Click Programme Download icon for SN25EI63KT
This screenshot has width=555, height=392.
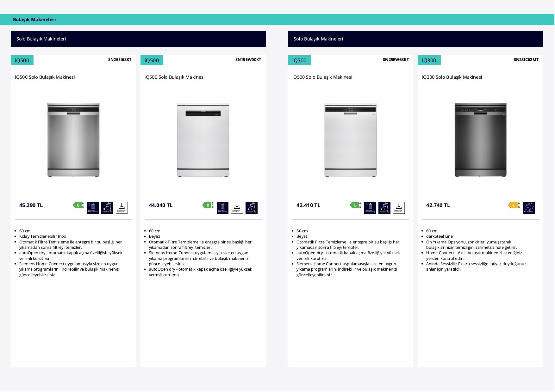[122, 208]
